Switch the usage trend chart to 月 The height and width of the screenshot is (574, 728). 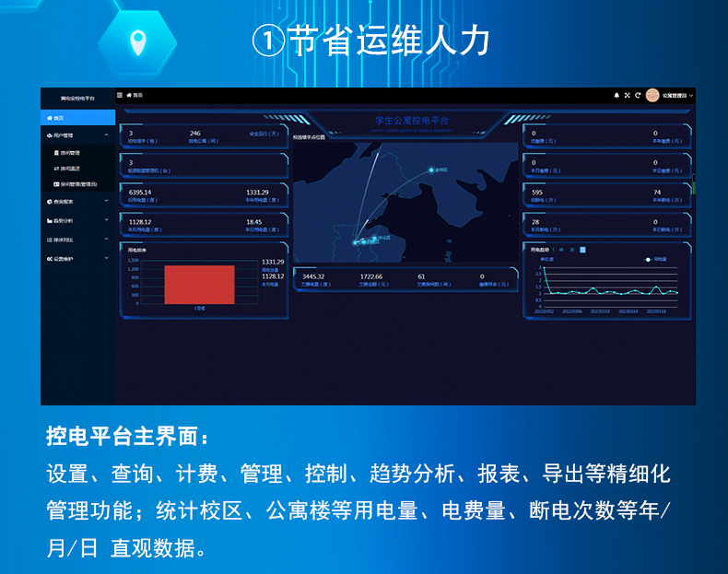(572, 250)
